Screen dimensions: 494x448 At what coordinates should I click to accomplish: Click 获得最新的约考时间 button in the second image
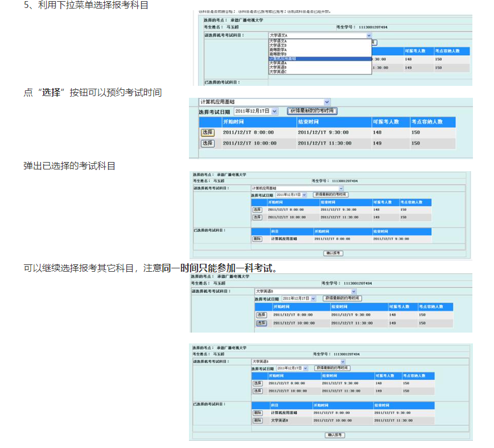[311, 111]
